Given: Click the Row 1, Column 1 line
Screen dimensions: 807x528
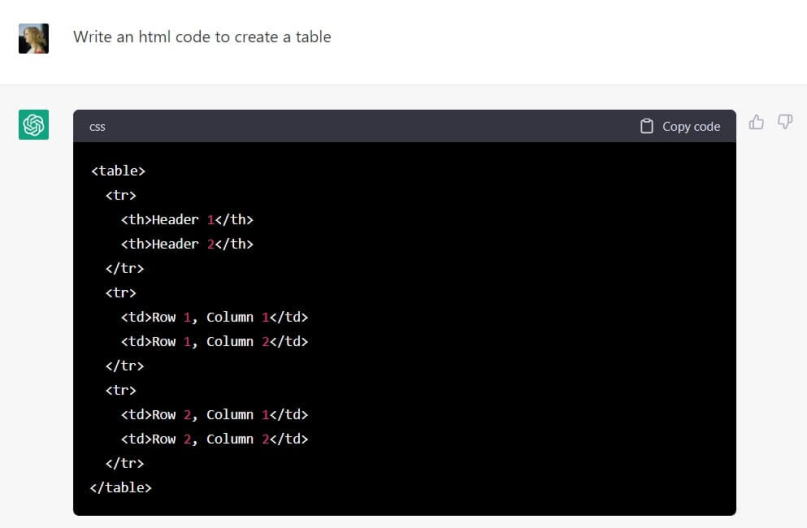Looking at the screenshot, I should coord(214,317).
